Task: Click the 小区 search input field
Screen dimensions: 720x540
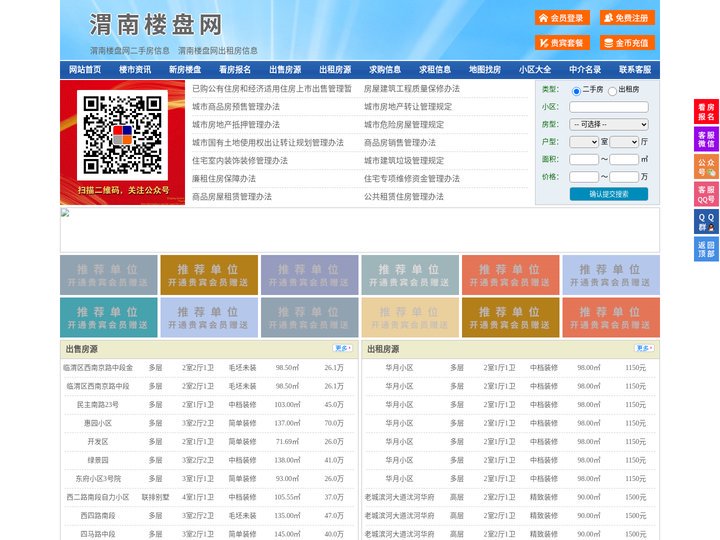Action: click(609, 107)
